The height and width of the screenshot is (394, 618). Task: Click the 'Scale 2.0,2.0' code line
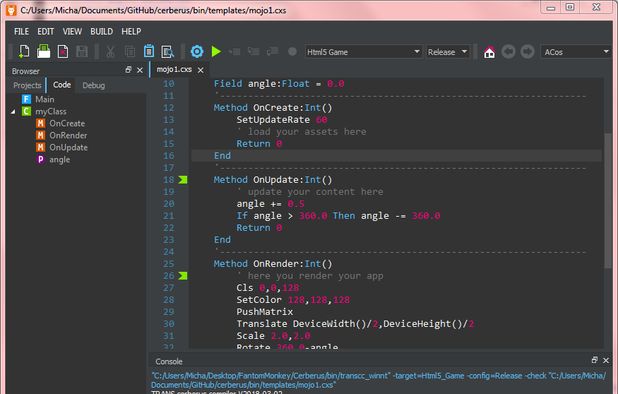(273, 336)
